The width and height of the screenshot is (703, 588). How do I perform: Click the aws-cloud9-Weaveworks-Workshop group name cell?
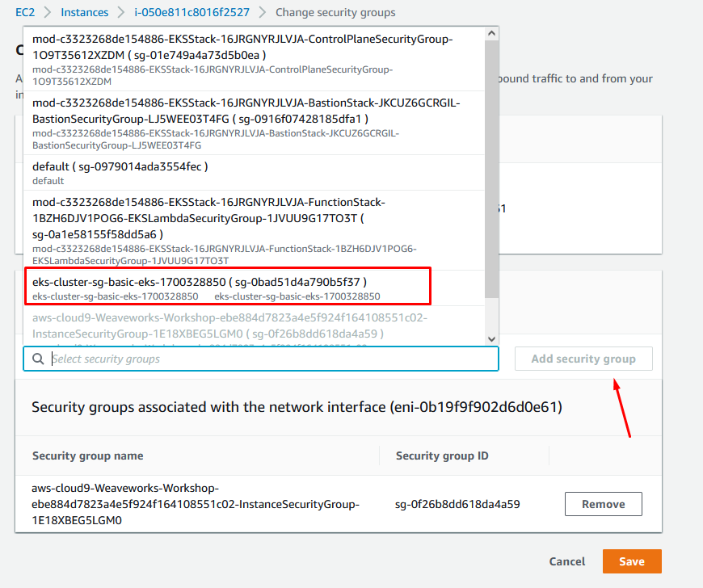tap(196, 504)
